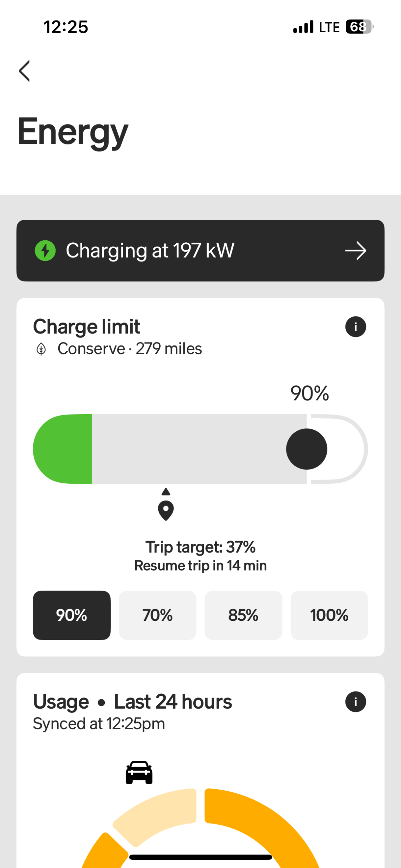
Task: Tap the car icon above usage chart
Action: (139, 772)
